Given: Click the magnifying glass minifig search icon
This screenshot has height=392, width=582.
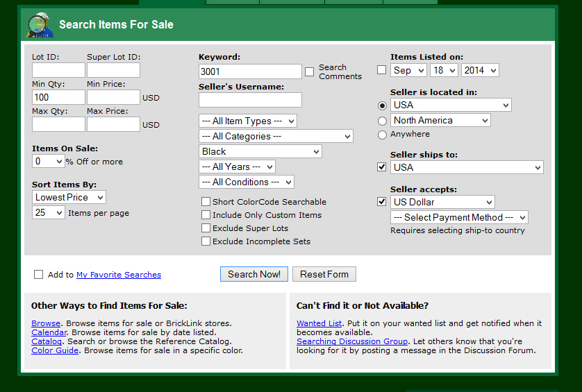Looking at the screenshot, I should tap(40, 25).
